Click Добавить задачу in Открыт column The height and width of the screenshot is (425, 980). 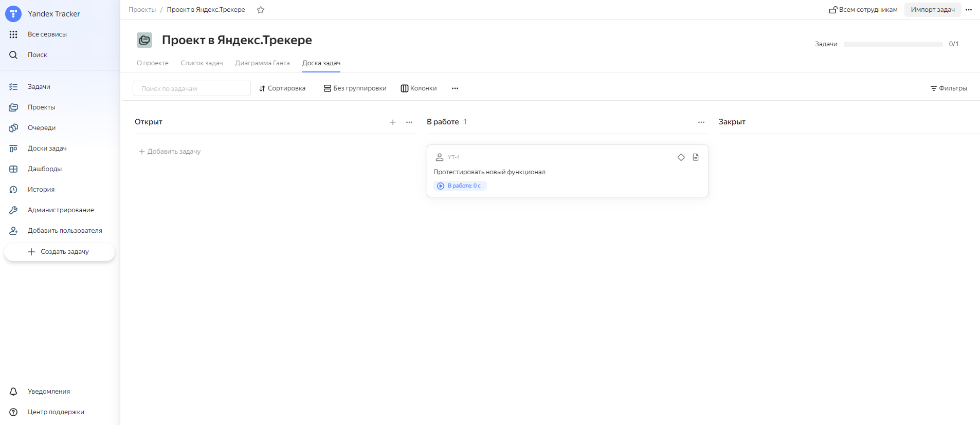point(170,152)
